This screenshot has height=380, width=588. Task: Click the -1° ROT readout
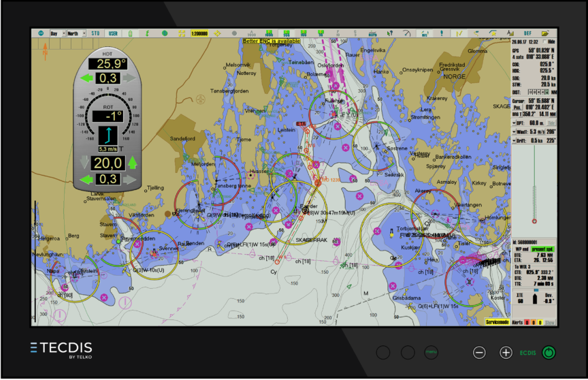click(x=108, y=116)
